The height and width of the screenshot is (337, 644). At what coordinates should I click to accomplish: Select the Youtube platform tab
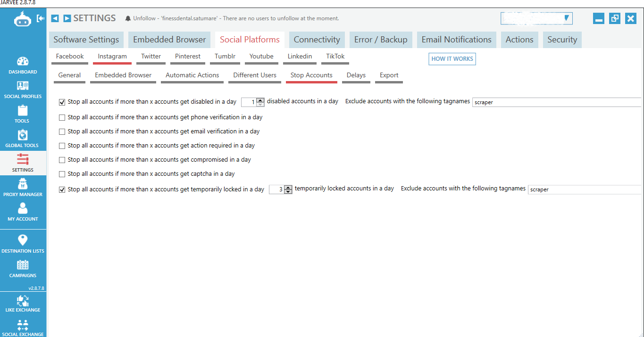261,57
